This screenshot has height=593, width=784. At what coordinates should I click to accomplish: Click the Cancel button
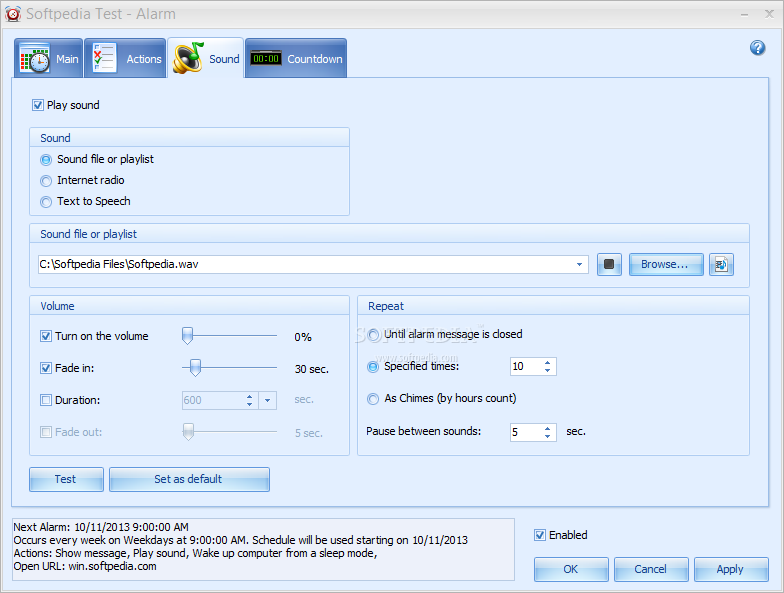click(651, 570)
